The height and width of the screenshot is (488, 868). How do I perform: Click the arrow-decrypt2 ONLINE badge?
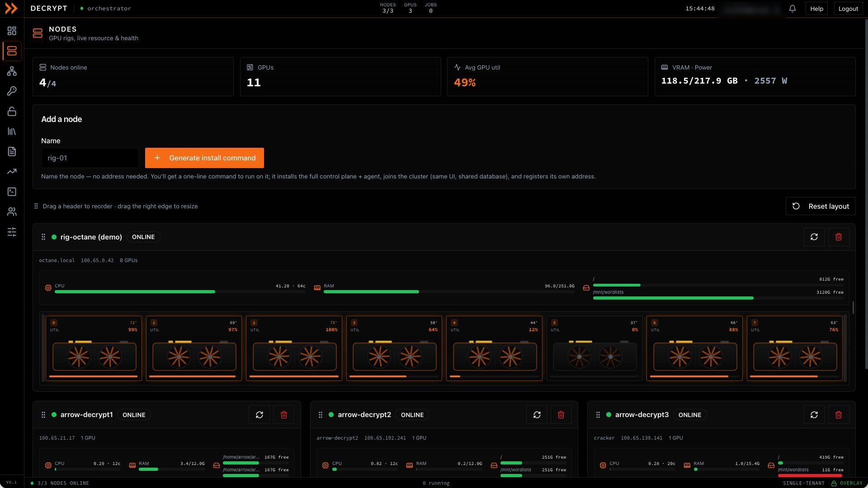tap(412, 415)
